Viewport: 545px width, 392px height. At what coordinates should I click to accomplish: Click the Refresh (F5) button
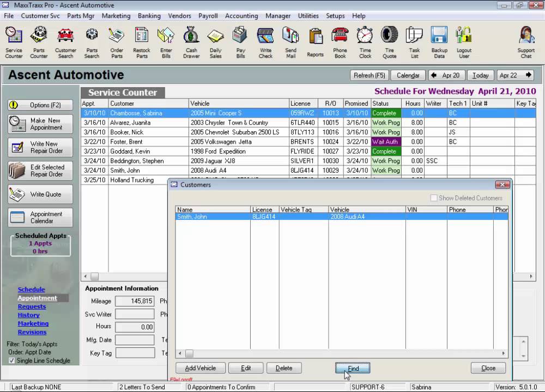(369, 75)
